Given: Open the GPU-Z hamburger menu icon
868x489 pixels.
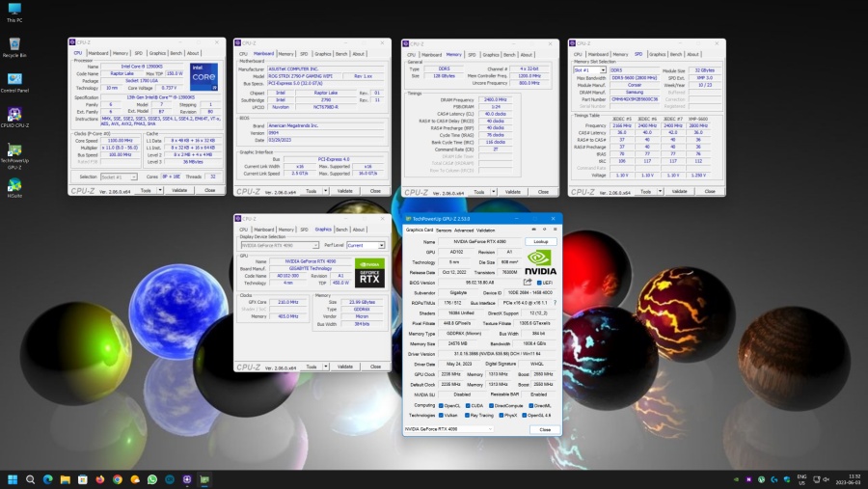Looking at the screenshot, I should [x=554, y=230].
